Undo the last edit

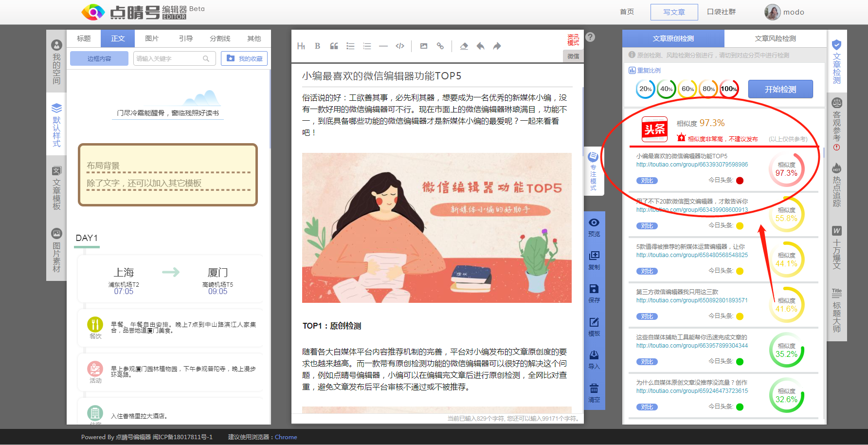(x=480, y=46)
